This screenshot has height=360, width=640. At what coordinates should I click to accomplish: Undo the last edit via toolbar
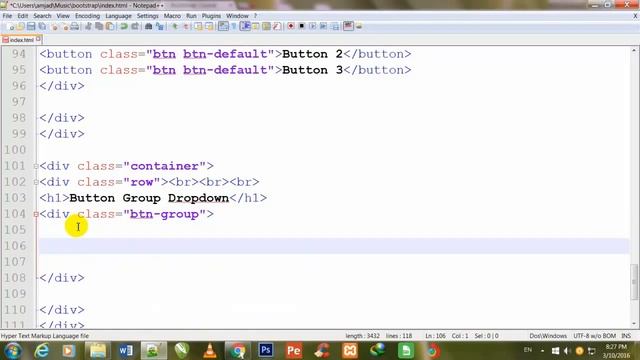124,27
